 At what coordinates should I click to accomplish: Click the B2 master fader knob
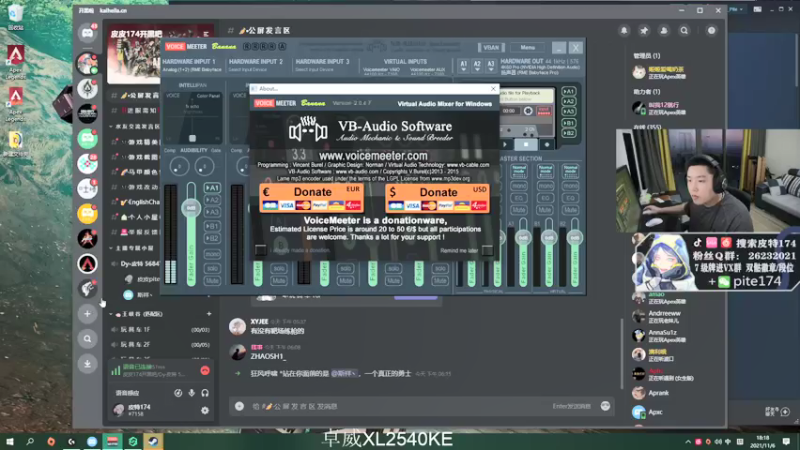coord(574,238)
